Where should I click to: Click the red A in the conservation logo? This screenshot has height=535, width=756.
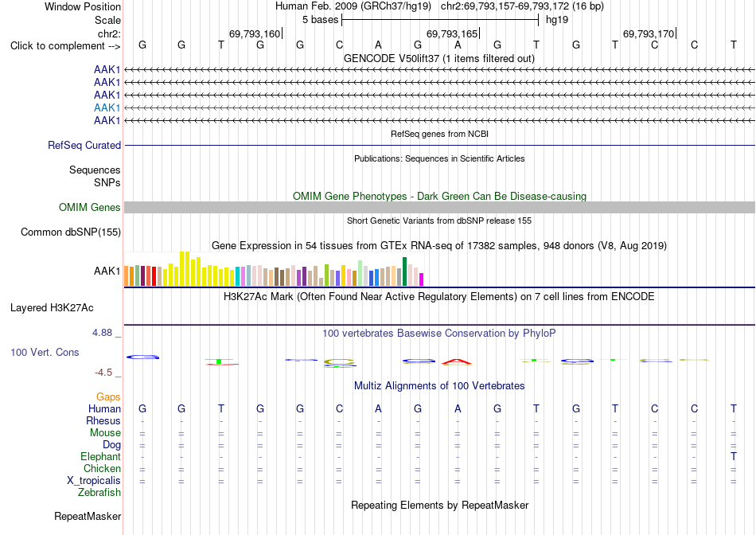[457, 361]
